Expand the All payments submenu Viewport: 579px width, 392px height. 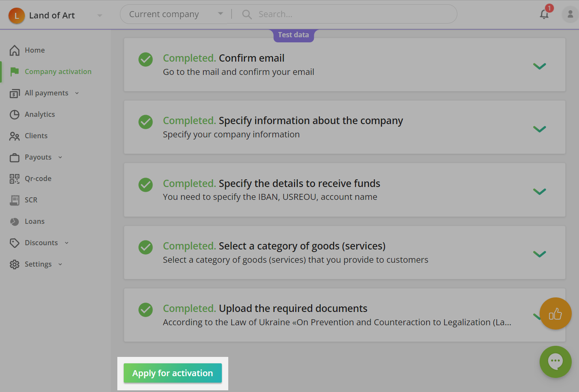pos(77,93)
